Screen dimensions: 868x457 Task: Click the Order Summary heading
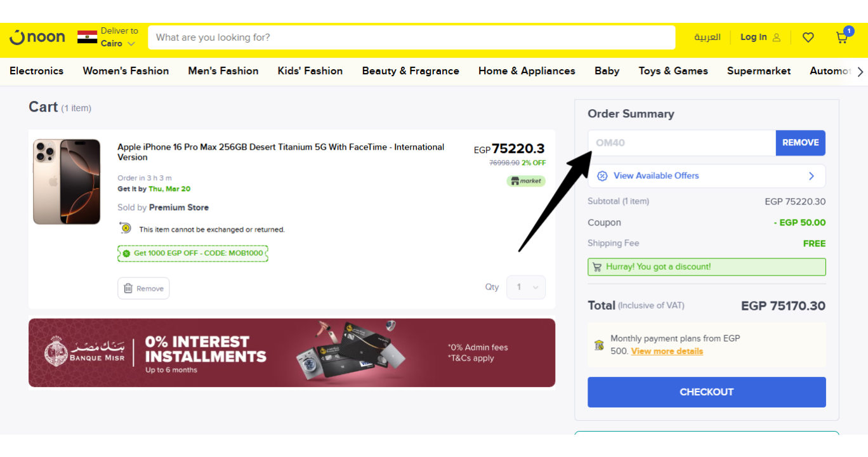[x=631, y=114]
